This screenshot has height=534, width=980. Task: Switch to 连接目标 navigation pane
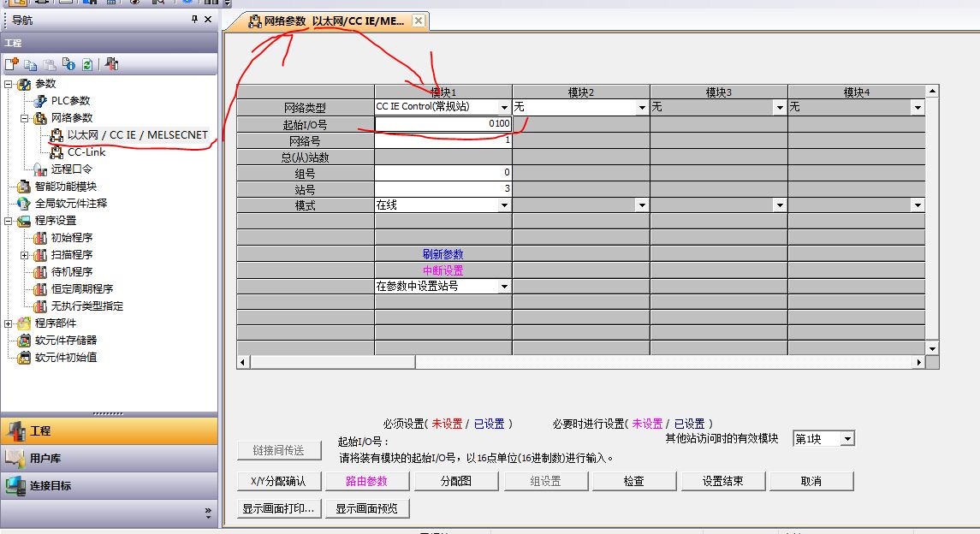(x=51, y=485)
